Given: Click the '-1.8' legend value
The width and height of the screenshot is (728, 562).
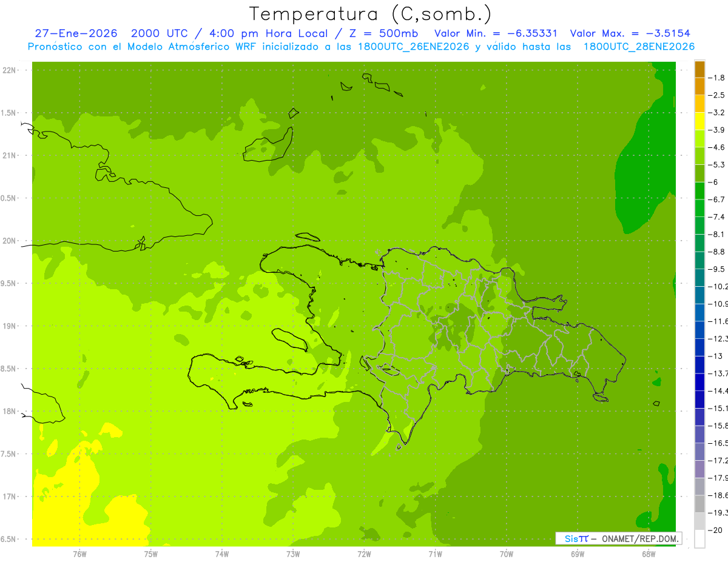Looking at the screenshot, I should coord(718,78).
